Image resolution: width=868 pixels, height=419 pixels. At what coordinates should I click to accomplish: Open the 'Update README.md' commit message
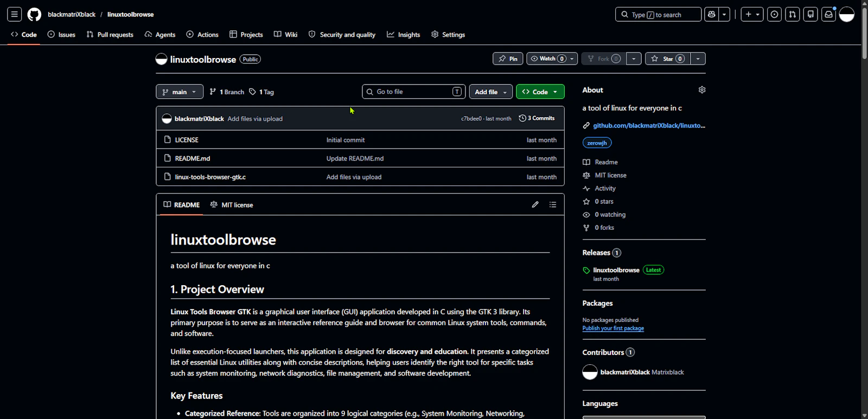click(x=355, y=158)
